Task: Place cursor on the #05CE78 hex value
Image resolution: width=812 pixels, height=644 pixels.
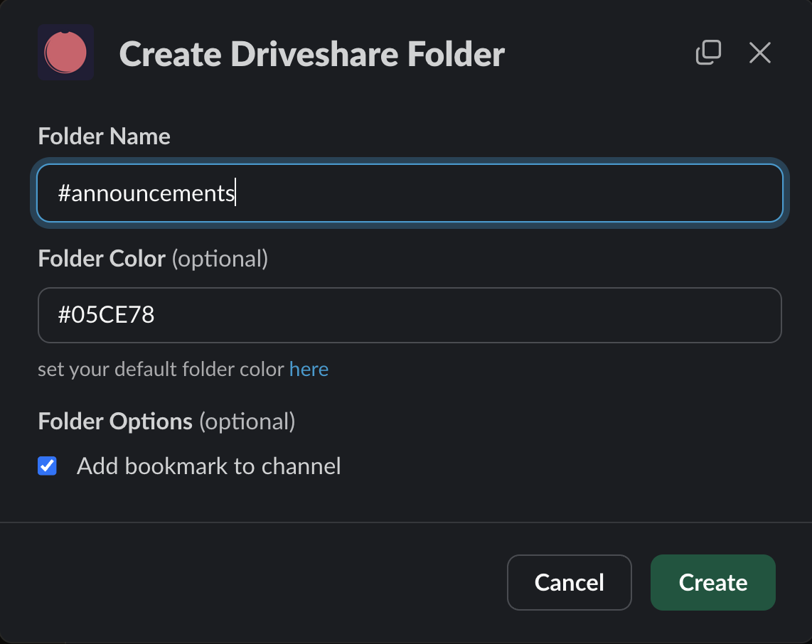Action: [x=106, y=315]
